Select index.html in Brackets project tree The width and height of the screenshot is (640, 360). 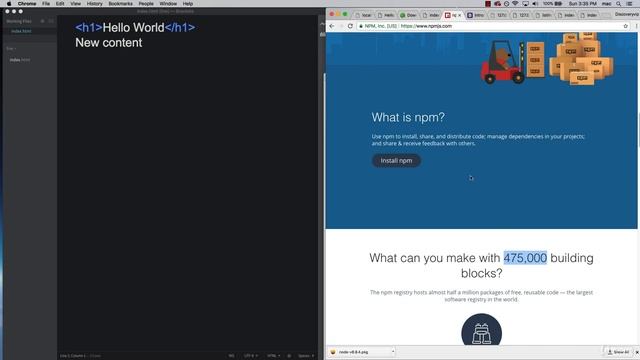point(20,60)
